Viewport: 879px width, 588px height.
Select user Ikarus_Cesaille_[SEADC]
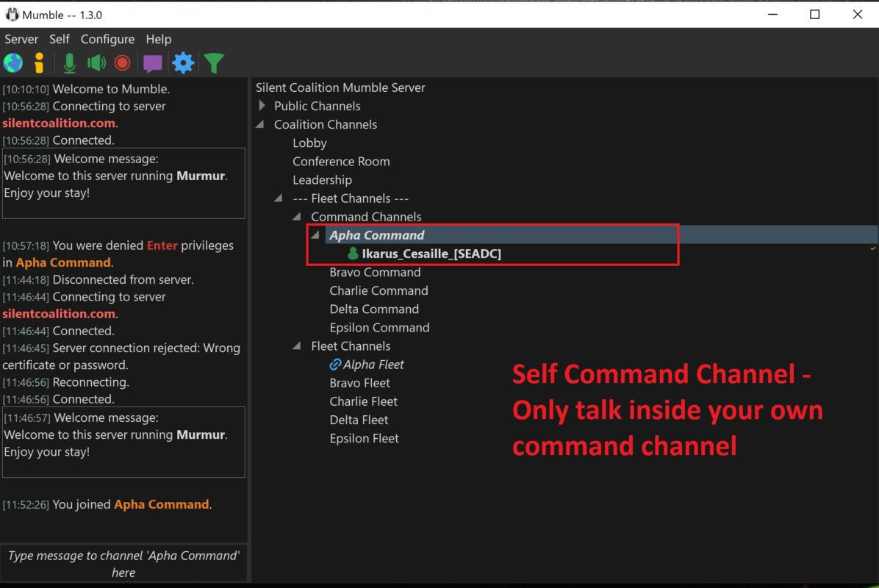[431, 254]
